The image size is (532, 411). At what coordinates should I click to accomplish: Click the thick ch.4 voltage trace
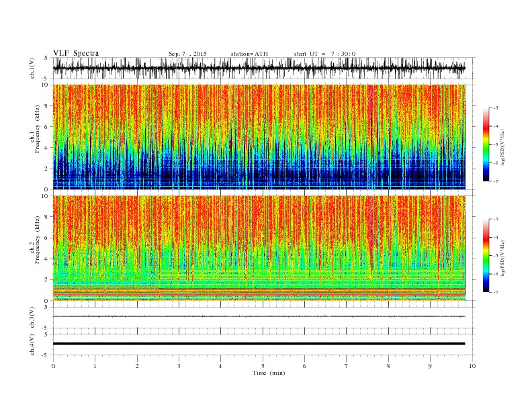click(x=259, y=344)
